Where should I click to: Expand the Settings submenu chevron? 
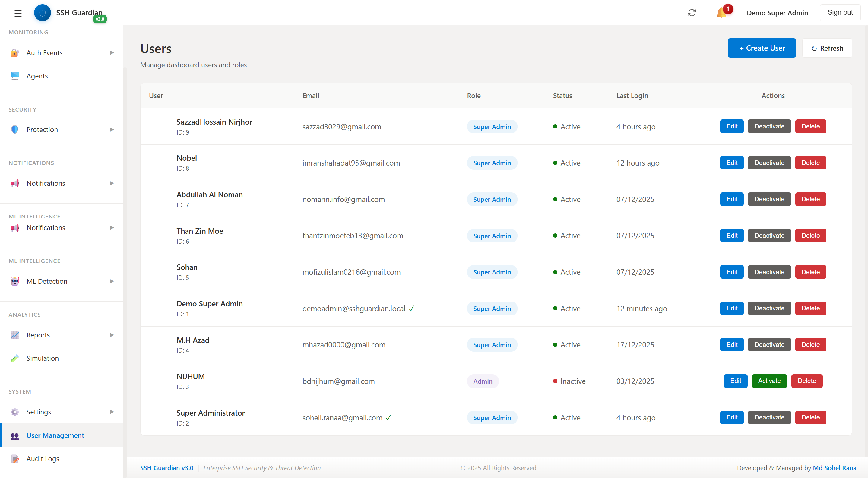(112, 412)
